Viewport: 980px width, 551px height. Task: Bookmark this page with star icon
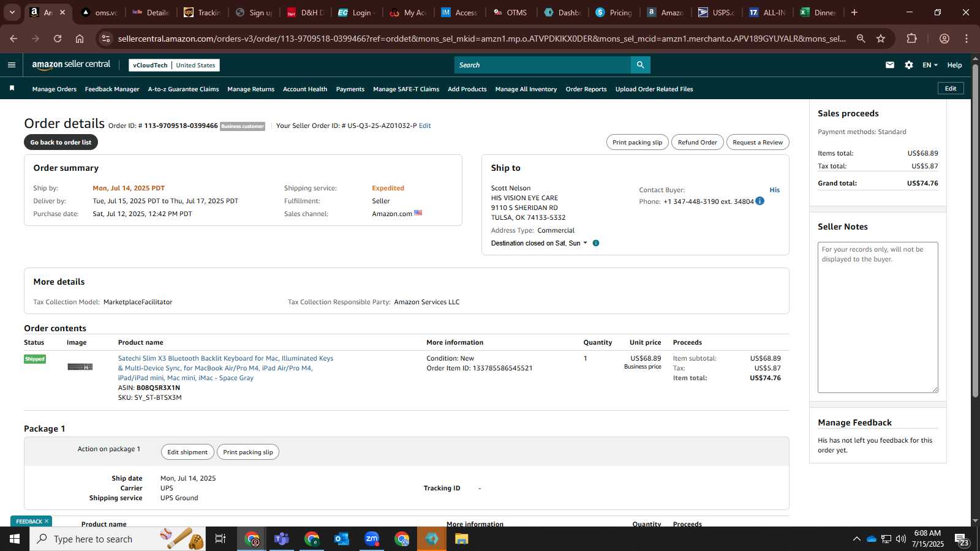point(881,39)
